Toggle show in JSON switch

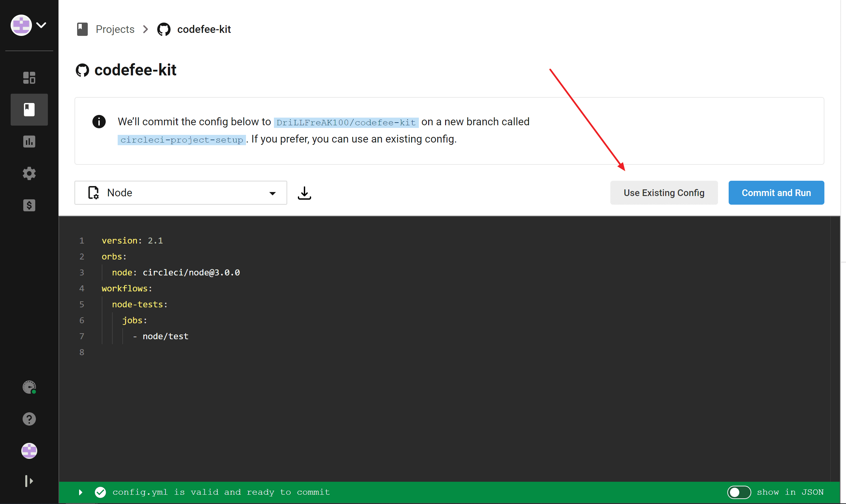pyautogui.click(x=739, y=492)
